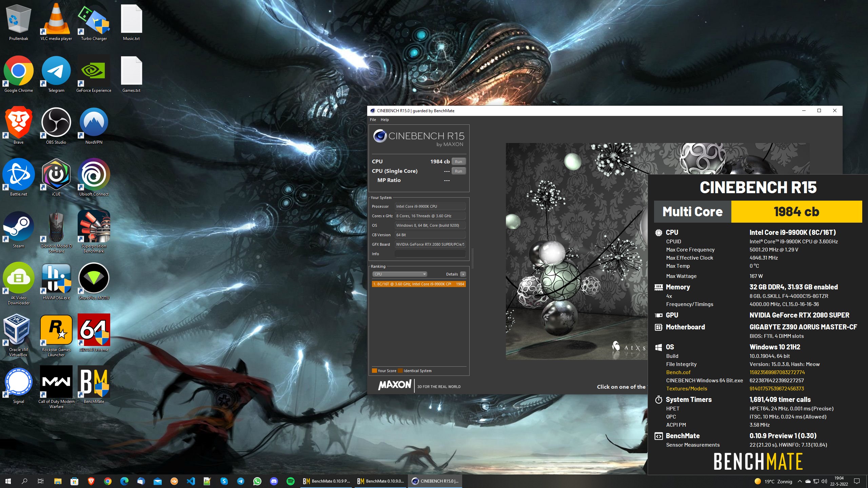
Task: Switch to BenchMate 0.10.9 P... taskbar window
Action: 327,481
